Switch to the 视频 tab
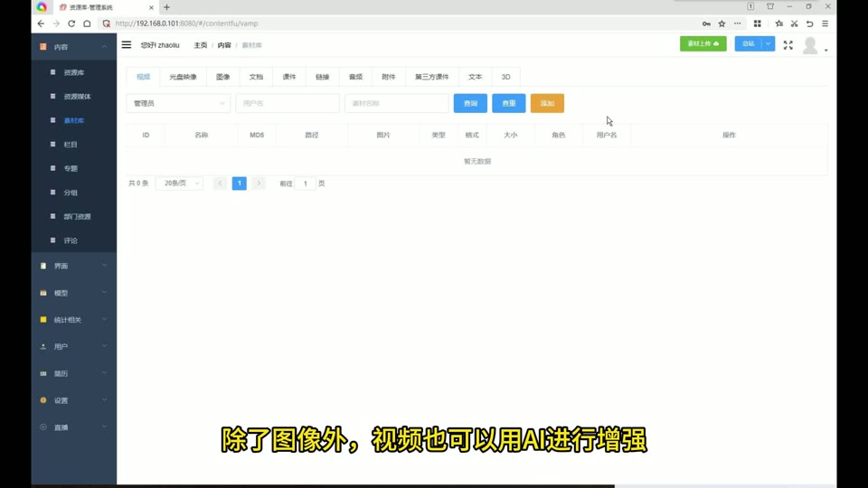The image size is (868, 488). (x=144, y=77)
